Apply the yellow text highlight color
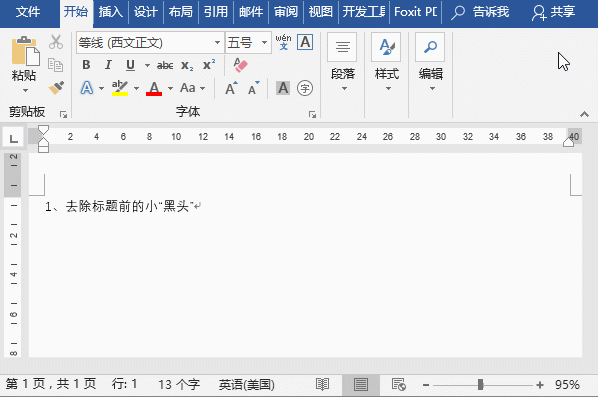598x397 pixels. 120,88
